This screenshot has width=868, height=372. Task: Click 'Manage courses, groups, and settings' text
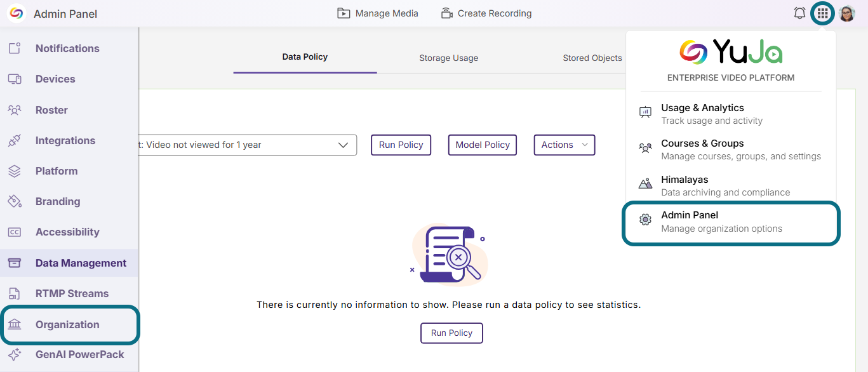click(741, 156)
